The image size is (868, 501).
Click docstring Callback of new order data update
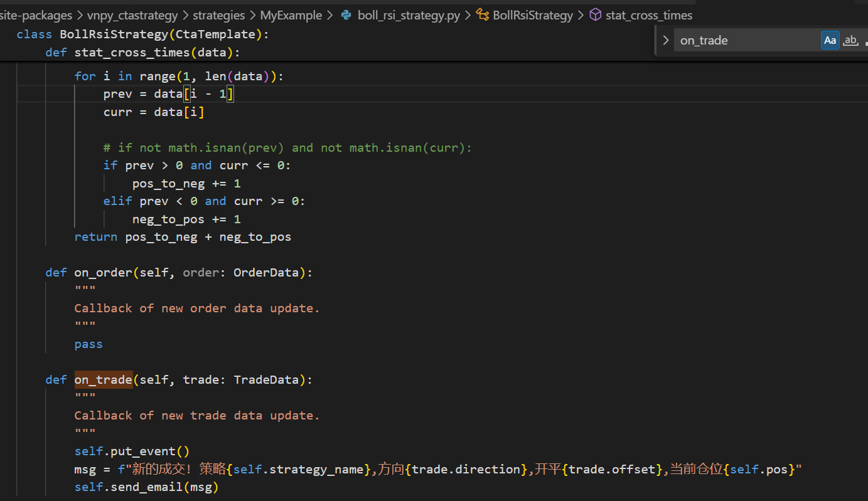click(197, 309)
